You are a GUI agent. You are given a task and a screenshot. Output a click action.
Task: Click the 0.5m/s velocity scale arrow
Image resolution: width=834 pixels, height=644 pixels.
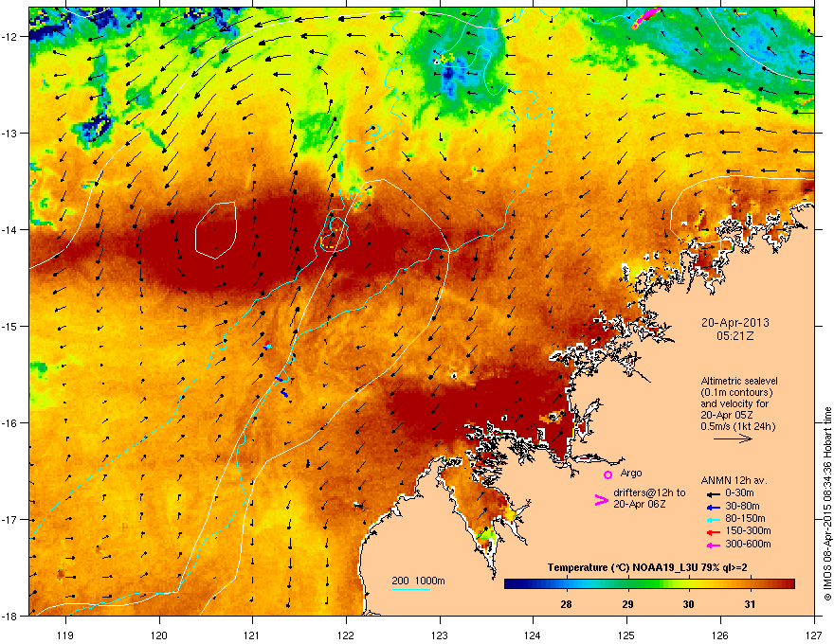pyautogui.click(x=733, y=438)
